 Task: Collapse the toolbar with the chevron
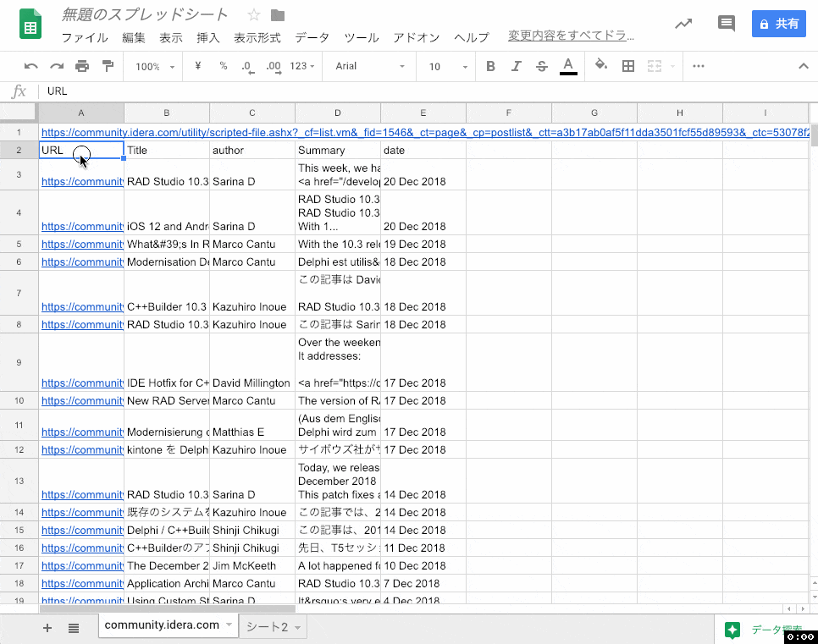[x=804, y=66]
